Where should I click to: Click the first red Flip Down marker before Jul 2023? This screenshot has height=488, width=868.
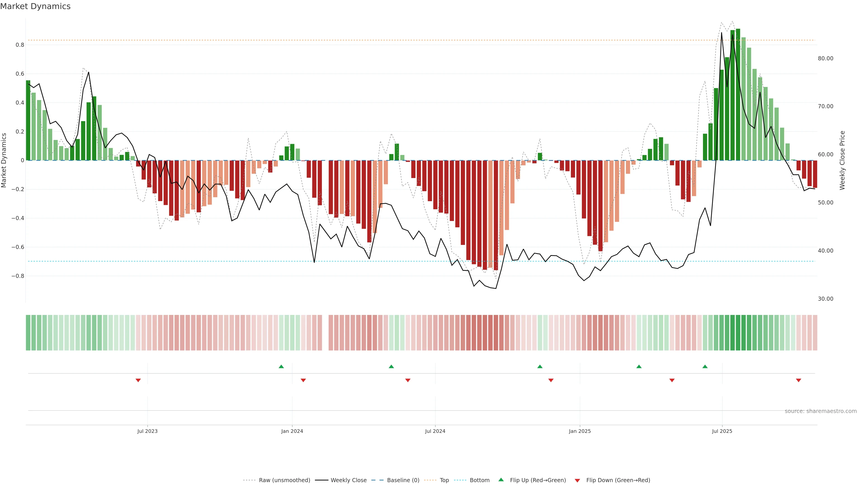coord(138,380)
